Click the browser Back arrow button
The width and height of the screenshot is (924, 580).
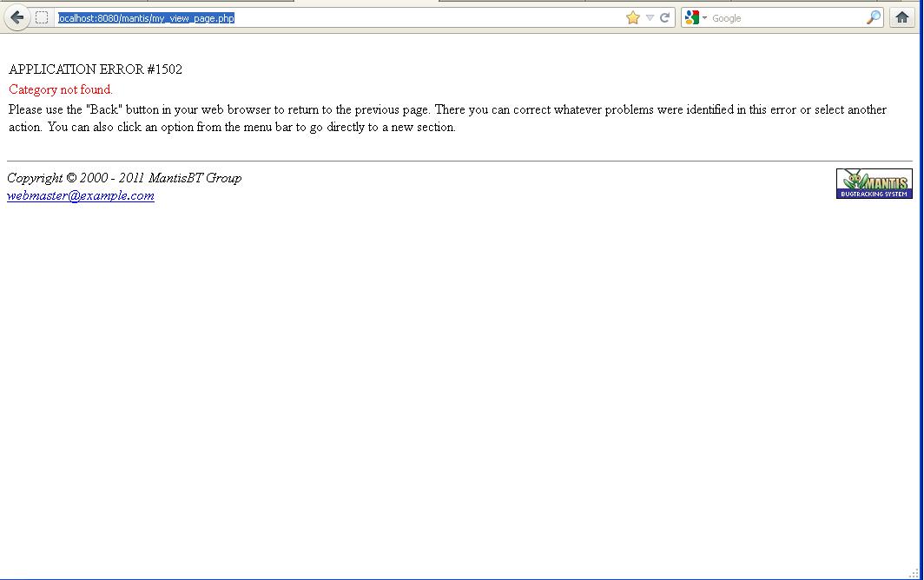(17, 17)
